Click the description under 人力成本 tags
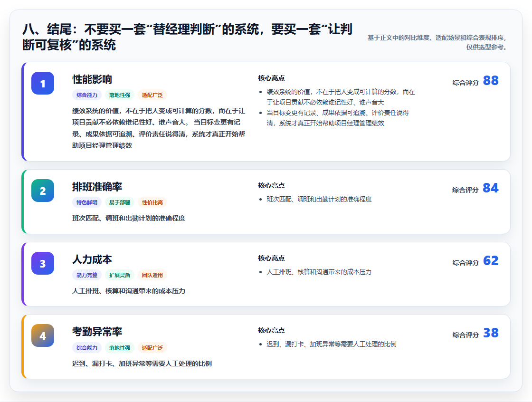 click(x=129, y=291)
